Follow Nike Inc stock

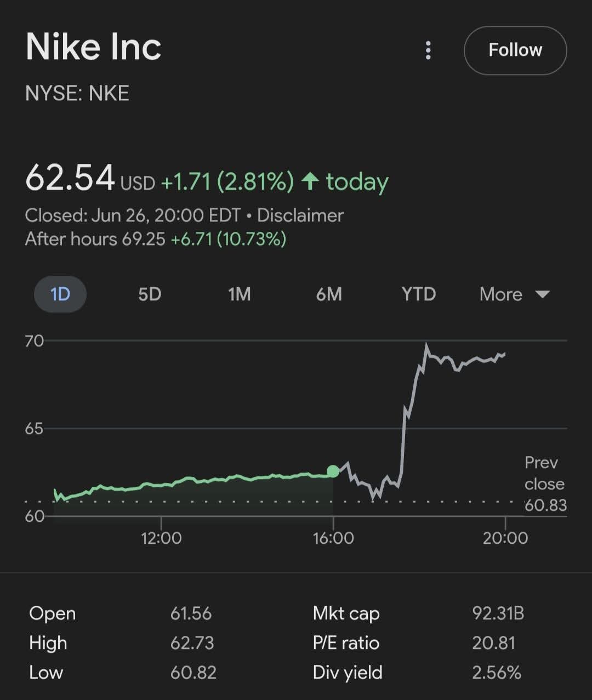[515, 50]
